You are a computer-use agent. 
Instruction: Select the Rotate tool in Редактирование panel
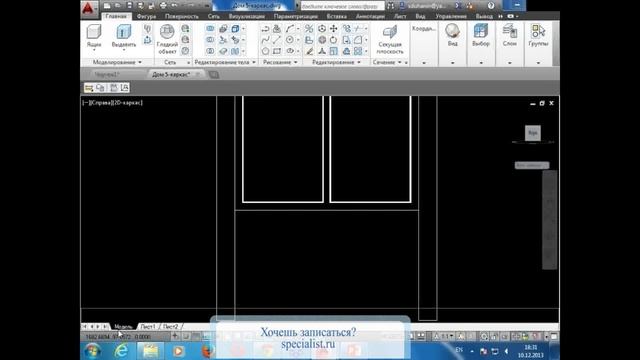click(x=333, y=40)
